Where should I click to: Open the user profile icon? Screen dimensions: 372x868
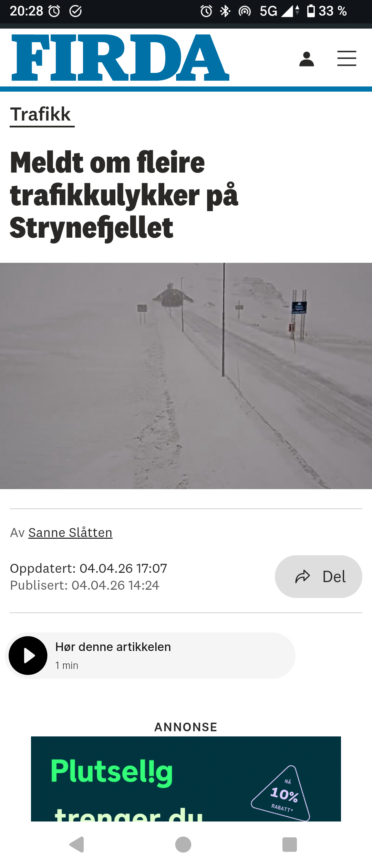point(307,59)
